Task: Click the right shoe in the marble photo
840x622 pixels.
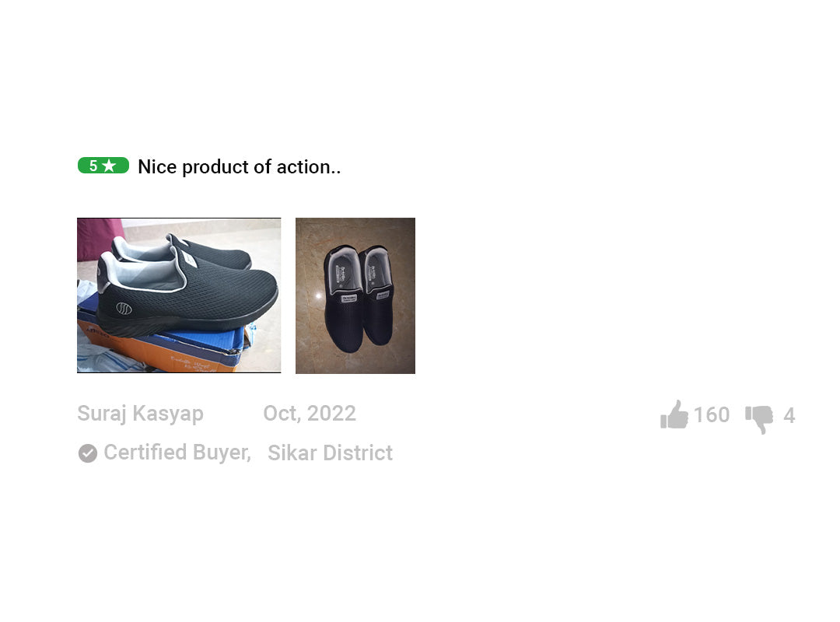Action: 378,295
